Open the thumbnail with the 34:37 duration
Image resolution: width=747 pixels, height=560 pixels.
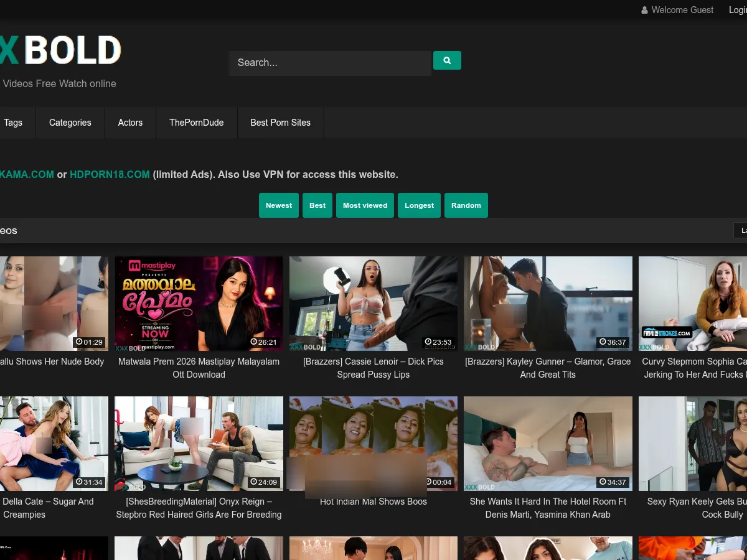(548, 444)
